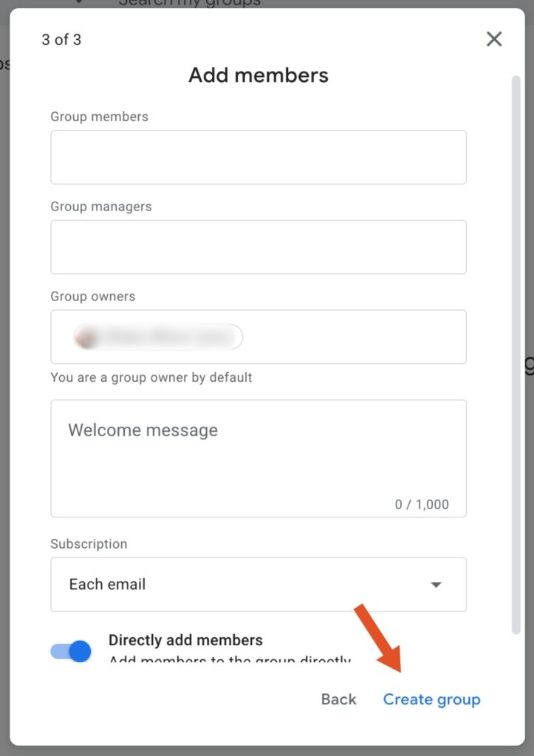Click the Directly add members label
The height and width of the screenshot is (756, 534).
tap(185, 640)
